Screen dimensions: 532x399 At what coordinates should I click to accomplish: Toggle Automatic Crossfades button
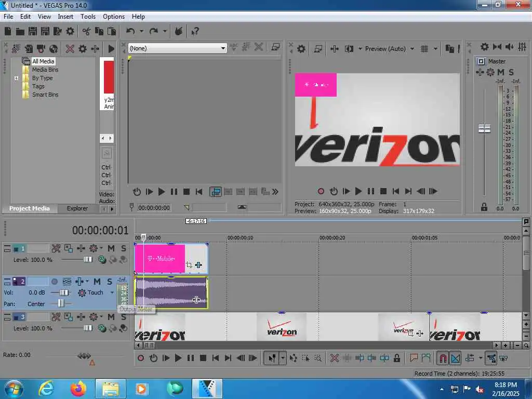pos(455,358)
